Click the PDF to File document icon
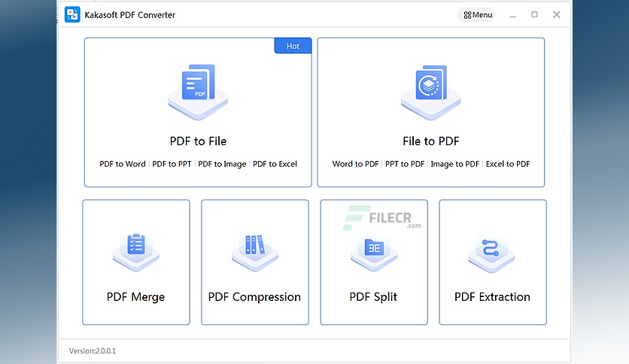 (x=198, y=92)
